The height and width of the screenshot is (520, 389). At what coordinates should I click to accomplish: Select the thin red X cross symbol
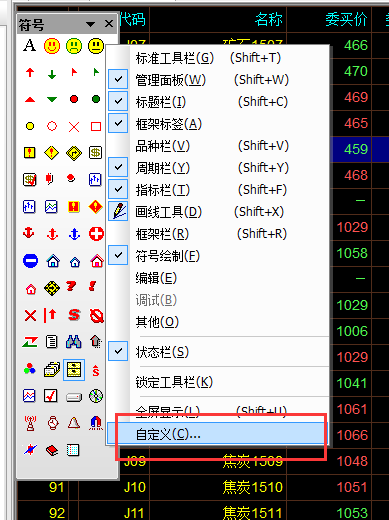click(x=74, y=127)
